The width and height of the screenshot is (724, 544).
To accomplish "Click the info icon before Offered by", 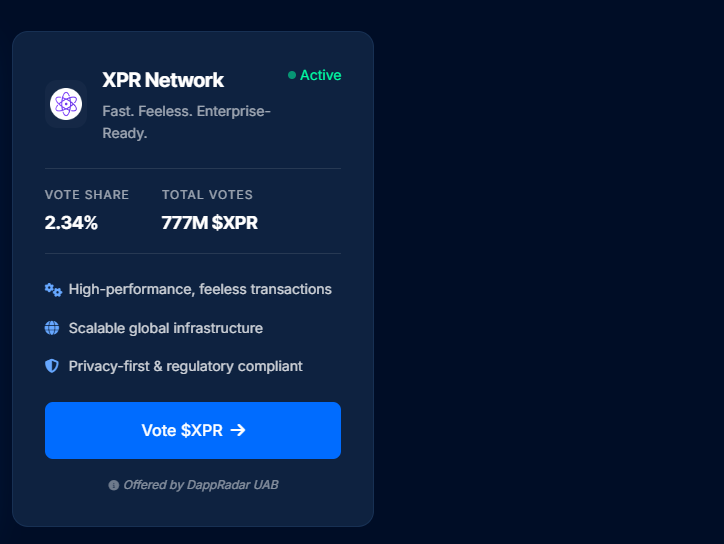I will click(x=113, y=485).
